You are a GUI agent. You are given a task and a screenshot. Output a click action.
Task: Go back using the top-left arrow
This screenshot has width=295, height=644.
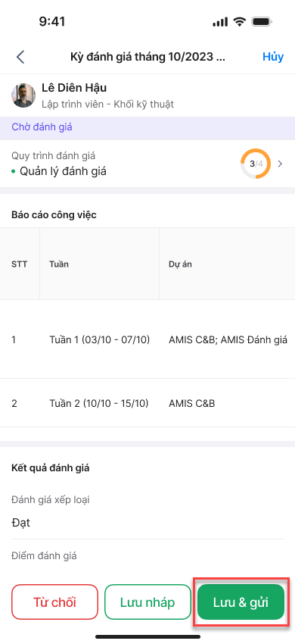click(x=20, y=57)
